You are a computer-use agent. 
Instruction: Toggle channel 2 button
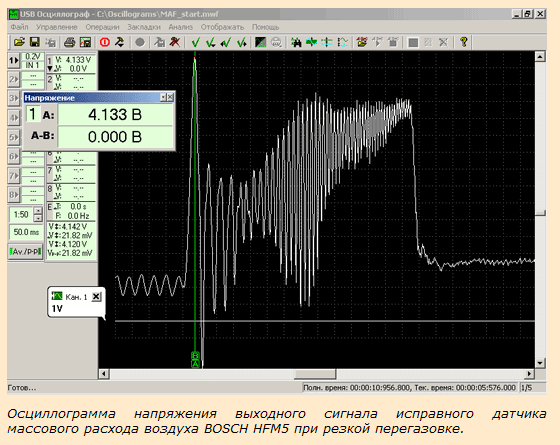[14, 79]
